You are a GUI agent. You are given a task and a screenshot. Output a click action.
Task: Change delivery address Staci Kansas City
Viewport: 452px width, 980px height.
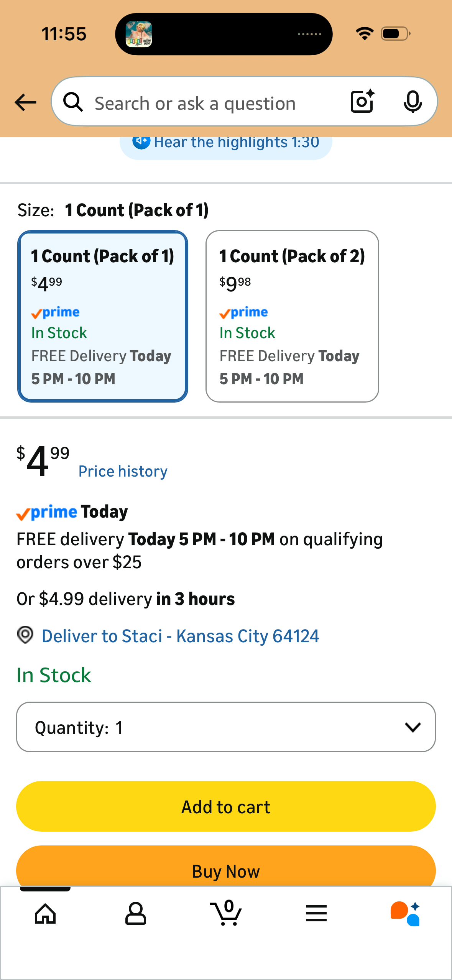180,636
